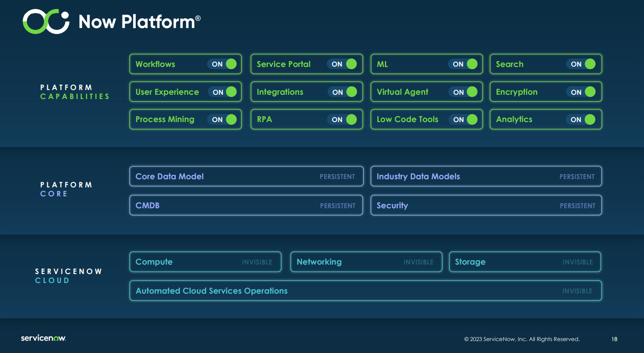Click the Encryption label
This screenshot has height=353, width=644.
point(516,92)
